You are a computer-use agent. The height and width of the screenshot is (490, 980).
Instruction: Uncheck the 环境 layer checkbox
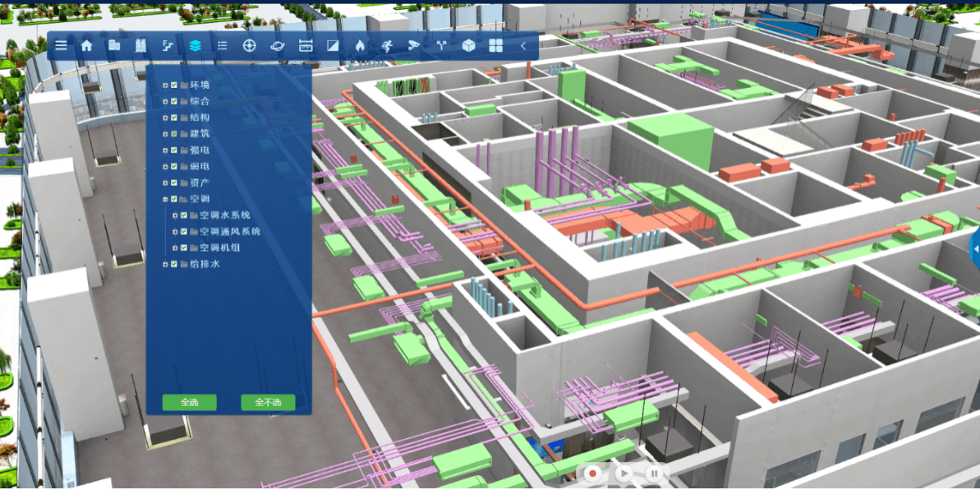(x=174, y=86)
